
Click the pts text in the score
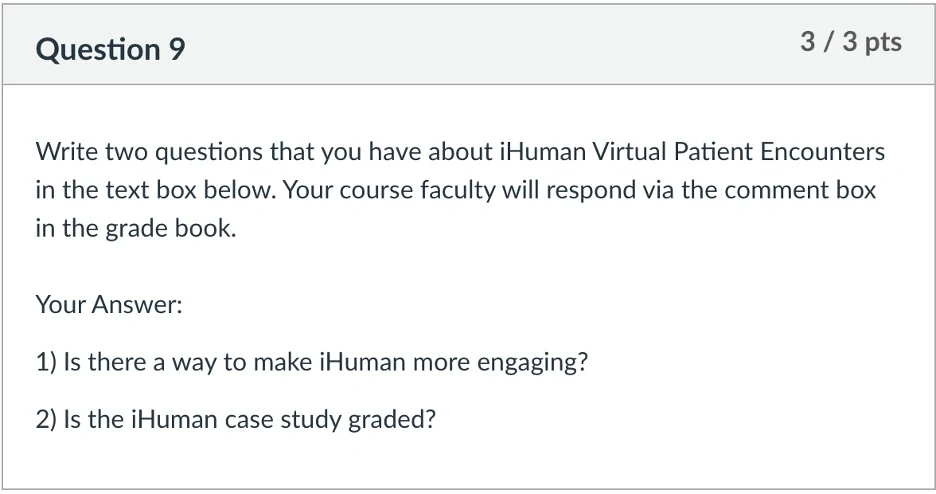883,43
